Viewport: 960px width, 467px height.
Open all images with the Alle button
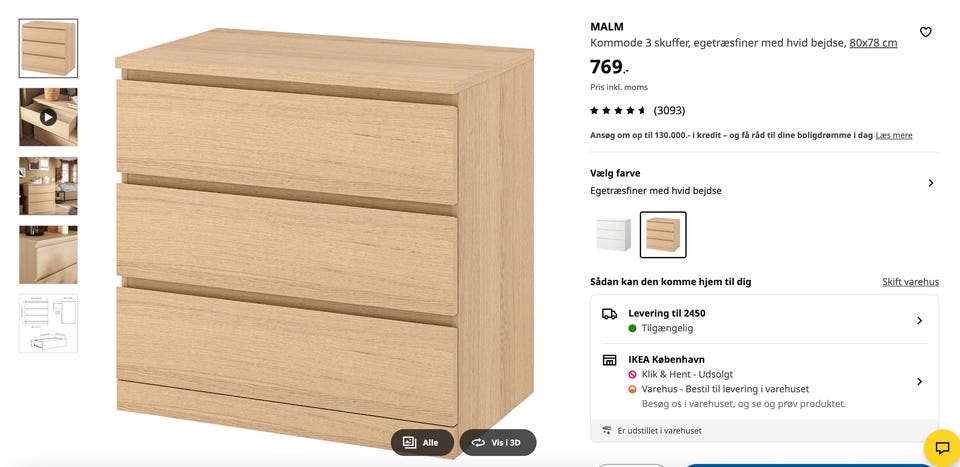(x=422, y=443)
